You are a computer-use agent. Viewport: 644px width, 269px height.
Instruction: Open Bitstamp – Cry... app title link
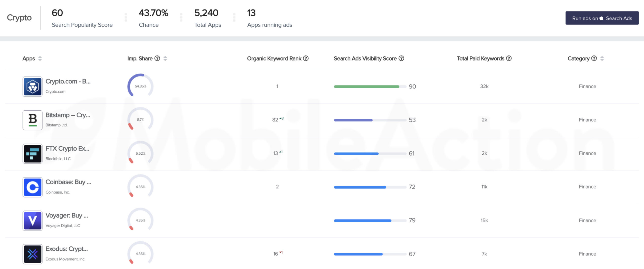[x=68, y=115]
